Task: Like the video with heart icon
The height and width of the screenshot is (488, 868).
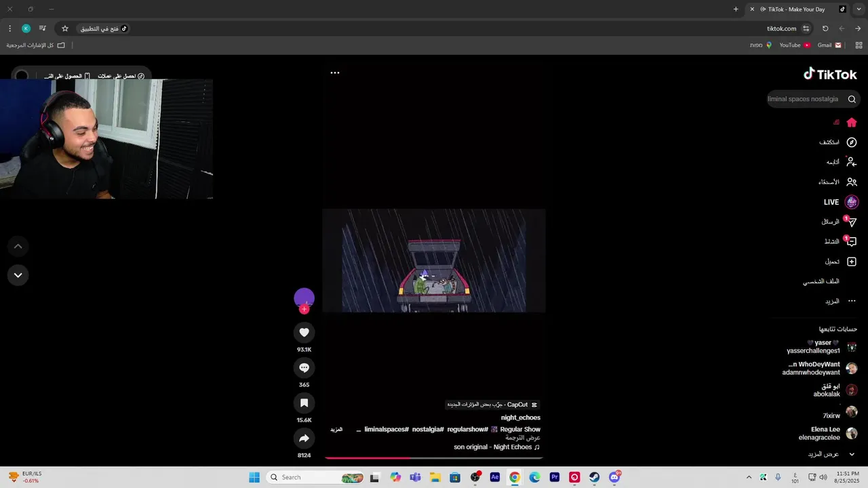Action: (x=304, y=332)
